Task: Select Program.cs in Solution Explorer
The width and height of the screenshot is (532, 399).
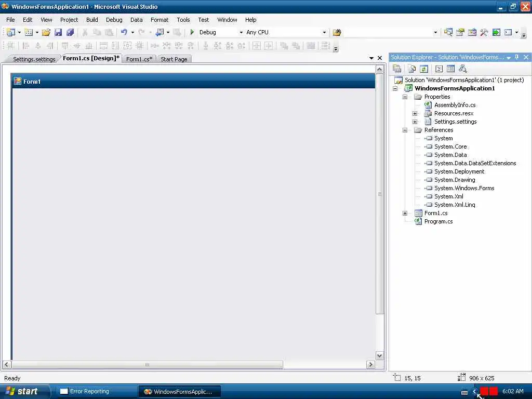Action: point(438,221)
